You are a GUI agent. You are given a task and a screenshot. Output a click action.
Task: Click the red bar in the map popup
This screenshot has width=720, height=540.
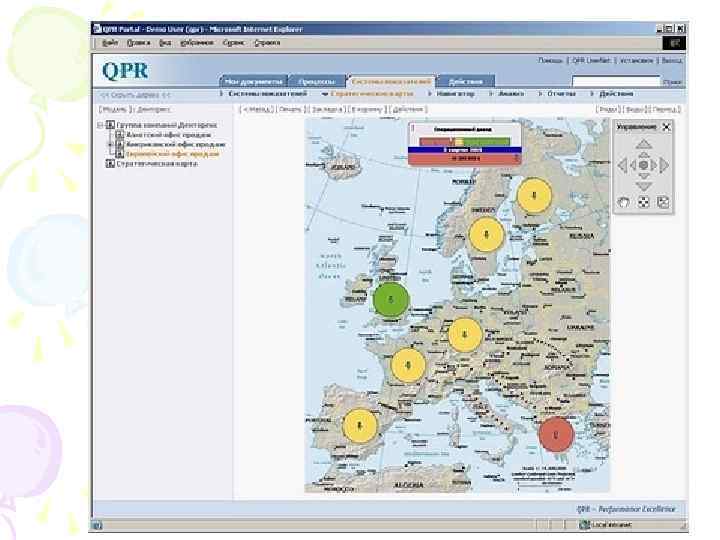465,158
